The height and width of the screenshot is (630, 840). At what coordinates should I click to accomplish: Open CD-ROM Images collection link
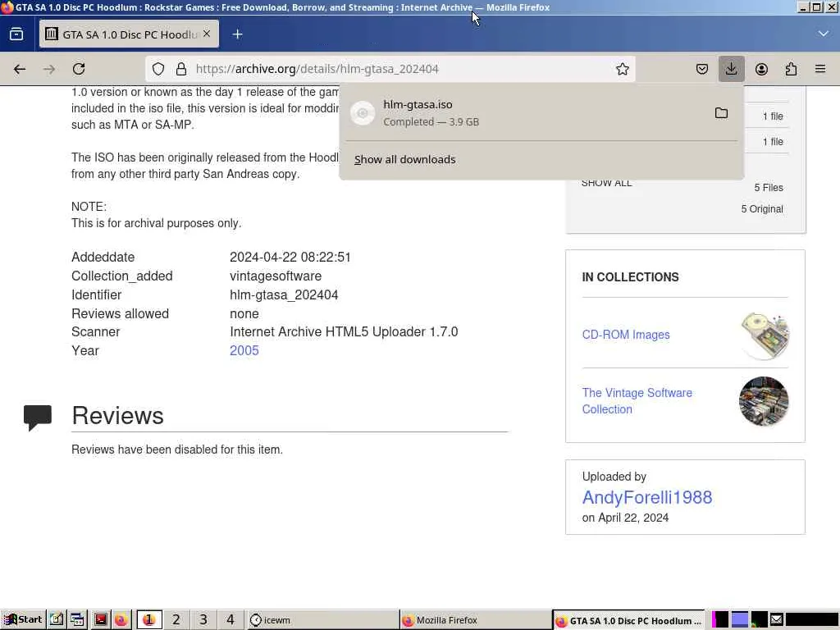(x=626, y=335)
